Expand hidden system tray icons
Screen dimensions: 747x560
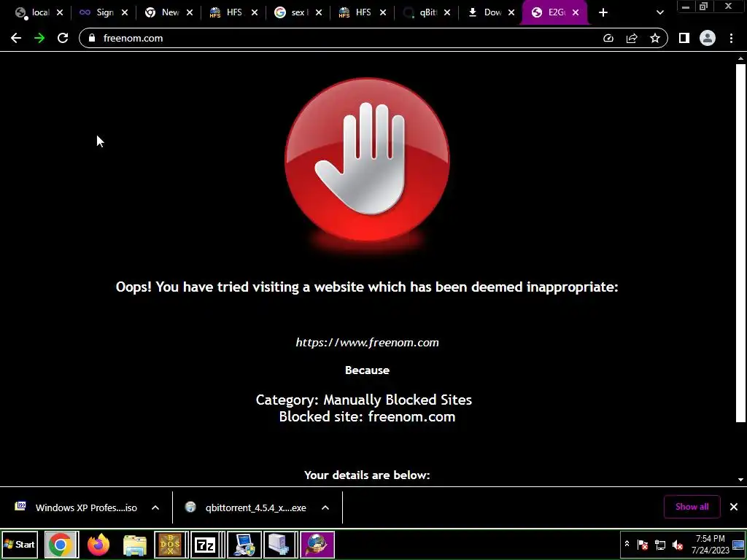[x=627, y=544]
